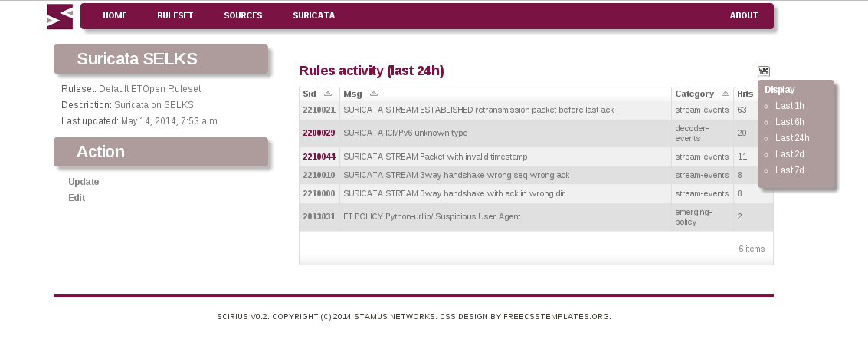868x346 pixels.
Task: Choose Last 2d display range
Action: coord(789,154)
